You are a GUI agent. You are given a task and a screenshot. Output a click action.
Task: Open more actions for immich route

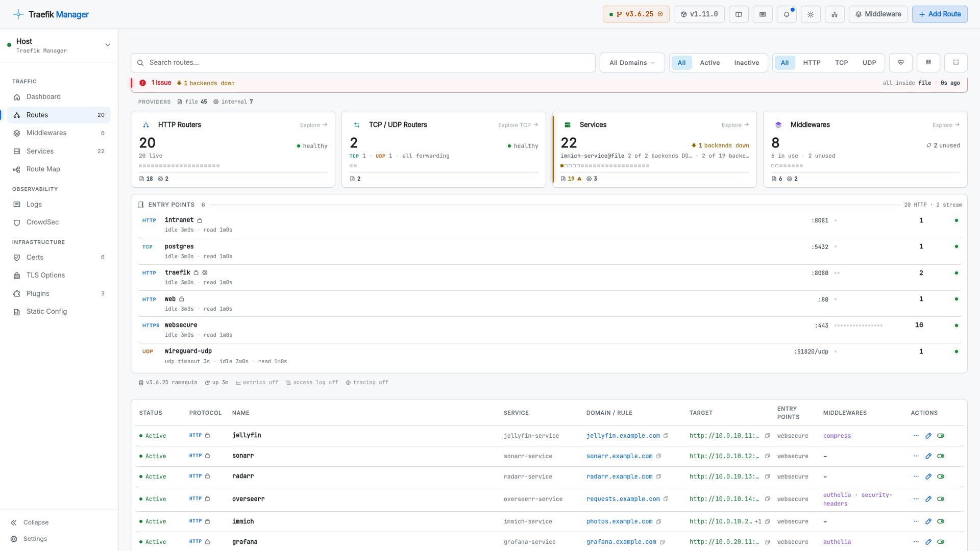tap(916, 521)
